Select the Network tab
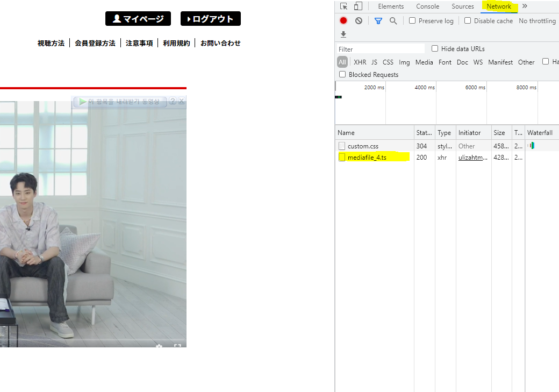Viewport: 559px width, 392px height. 499,6
